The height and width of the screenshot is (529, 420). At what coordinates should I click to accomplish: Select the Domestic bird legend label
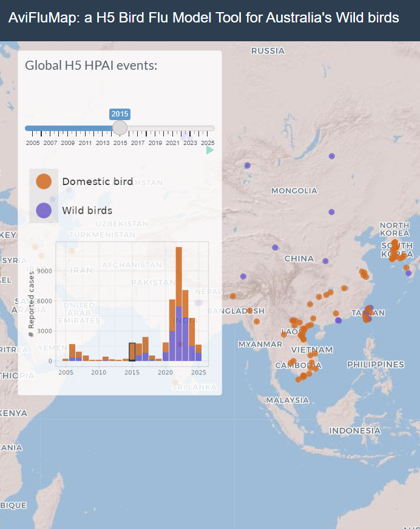coord(97,181)
